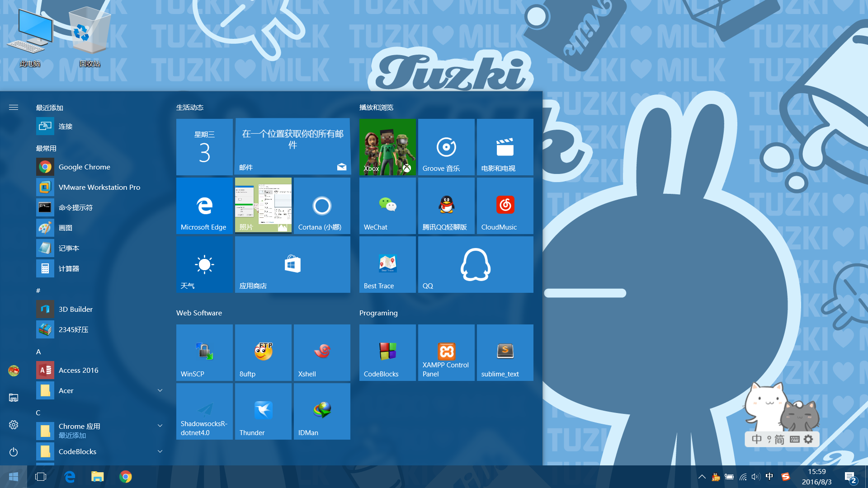Open Settings gear in Start sidebar

pyautogui.click(x=14, y=425)
